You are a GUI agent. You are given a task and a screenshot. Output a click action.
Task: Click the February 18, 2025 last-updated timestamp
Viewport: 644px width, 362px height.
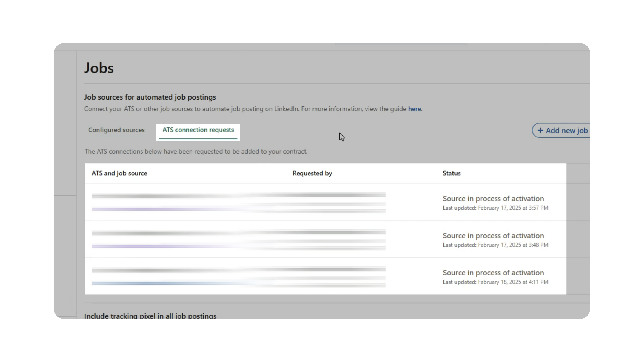coord(513,282)
